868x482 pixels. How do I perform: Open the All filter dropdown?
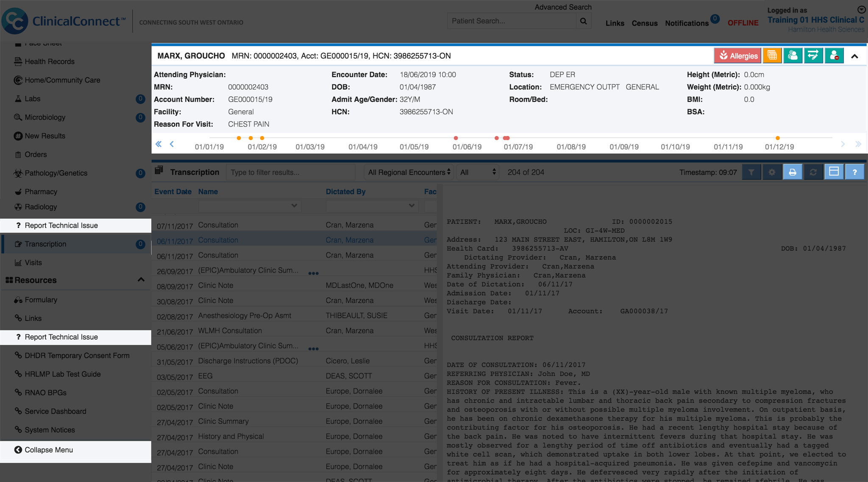click(x=478, y=172)
